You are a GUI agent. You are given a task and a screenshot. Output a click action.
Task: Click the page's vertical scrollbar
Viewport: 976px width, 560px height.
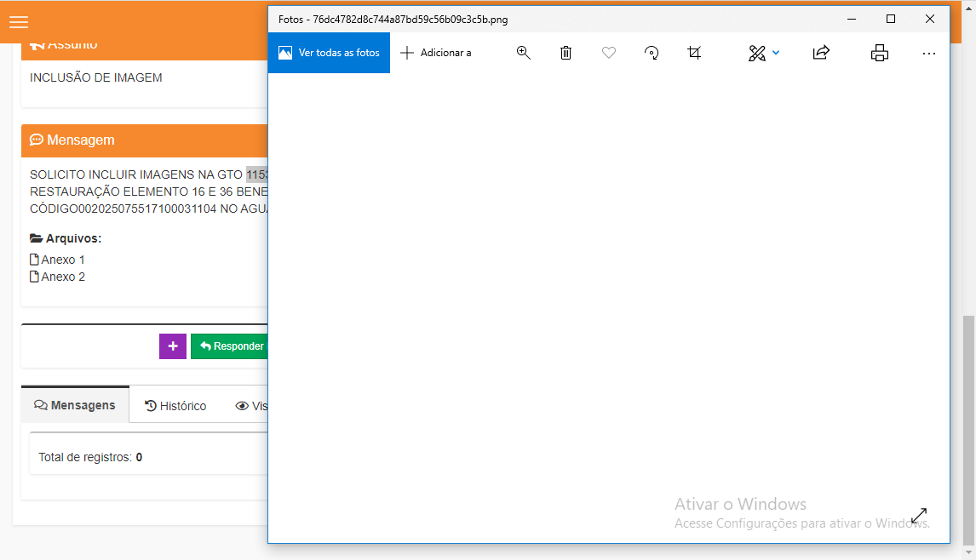[x=968, y=426]
